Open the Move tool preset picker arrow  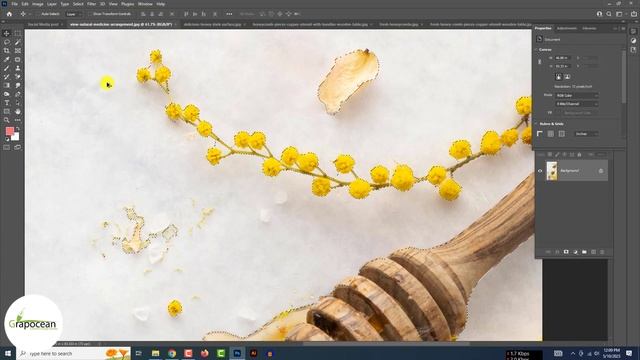(x=30, y=14)
